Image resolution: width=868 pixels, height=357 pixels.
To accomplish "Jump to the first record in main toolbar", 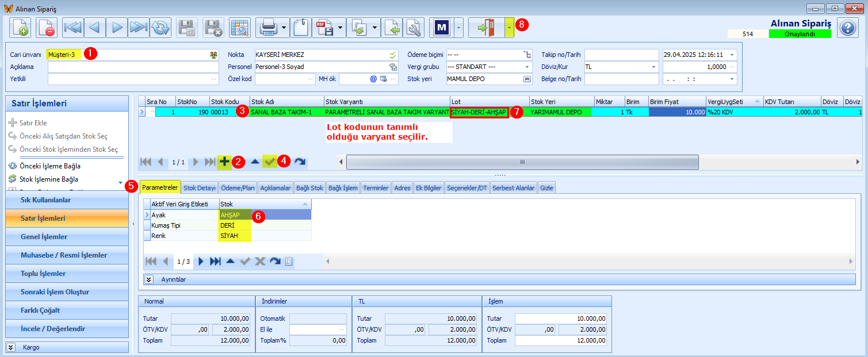I will [x=73, y=28].
